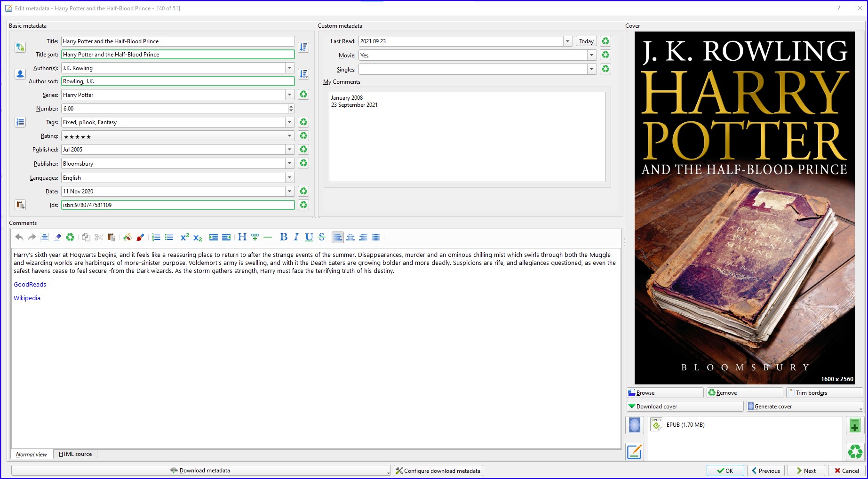The image size is (868, 479).
Task: Redo in the comments editor toolbar
Action: pos(32,237)
